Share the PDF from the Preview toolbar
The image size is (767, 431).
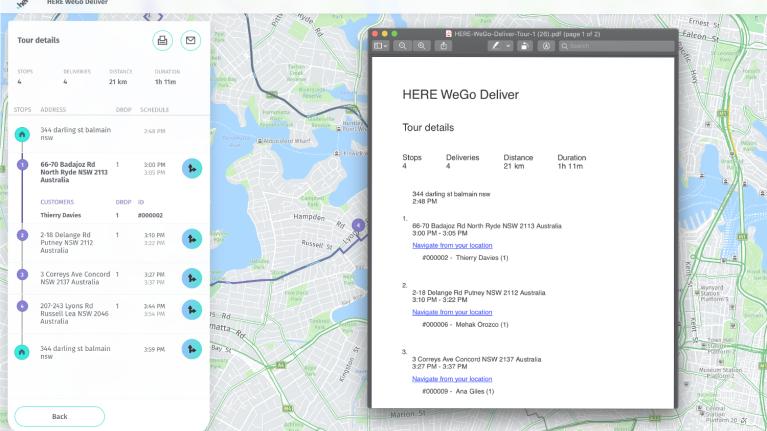click(x=444, y=46)
